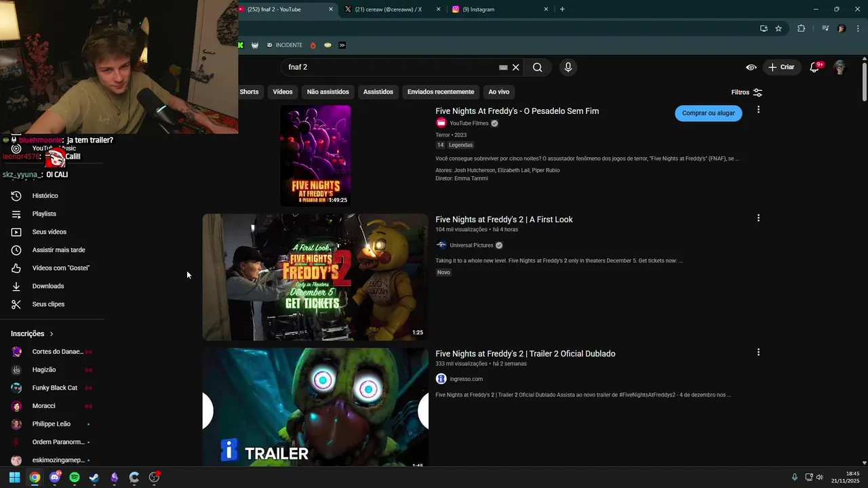Open the Chrome extensions puzzle icon

(801, 28)
